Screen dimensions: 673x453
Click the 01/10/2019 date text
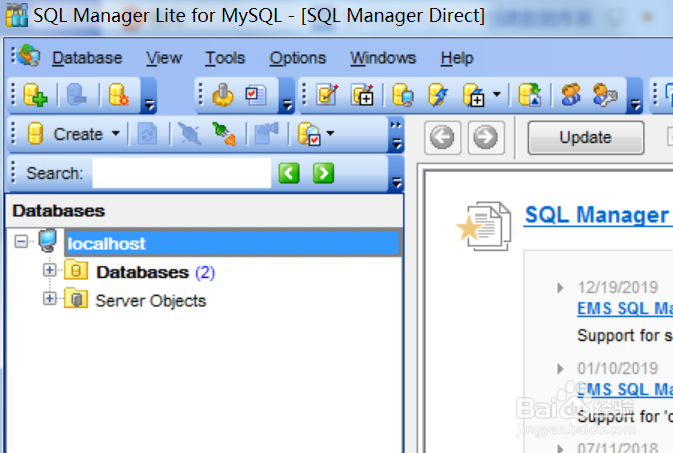(618, 368)
